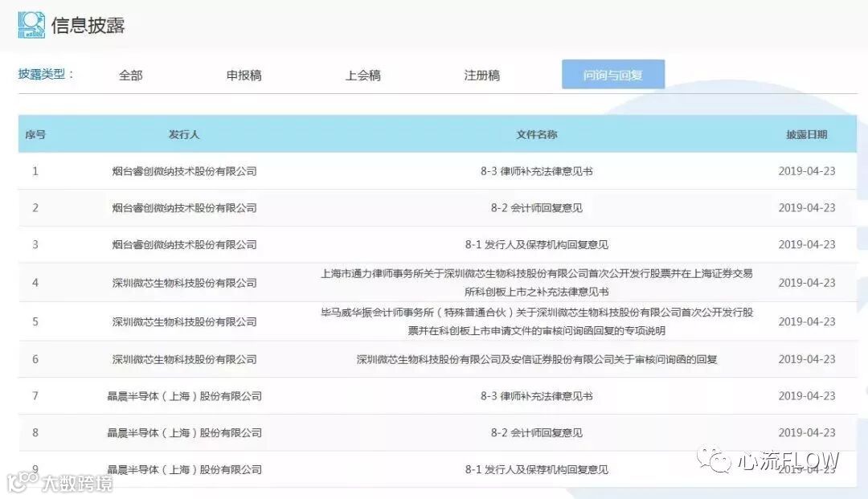Click the 发行人 column header
The width and height of the screenshot is (868, 499).
pos(184,134)
